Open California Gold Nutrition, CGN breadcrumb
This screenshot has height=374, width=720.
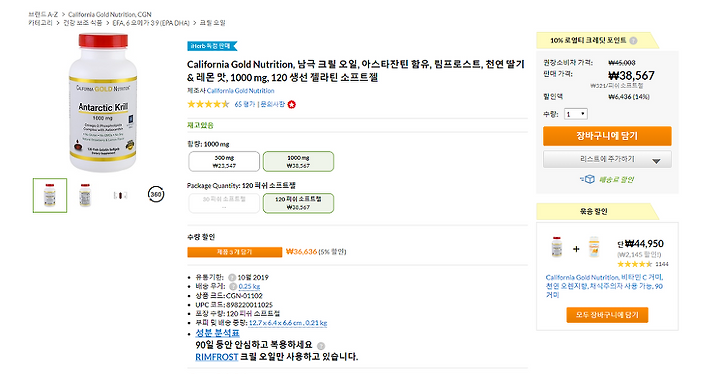pyautogui.click(x=110, y=14)
